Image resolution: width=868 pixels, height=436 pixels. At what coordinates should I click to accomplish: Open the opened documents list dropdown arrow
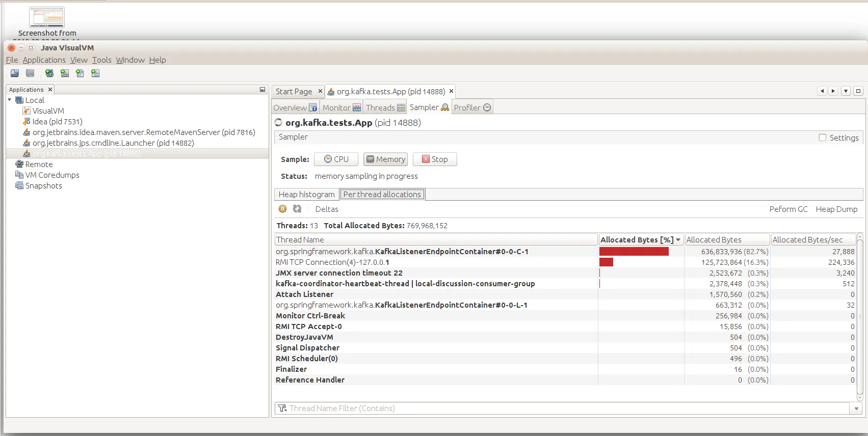click(x=846, y=91)
